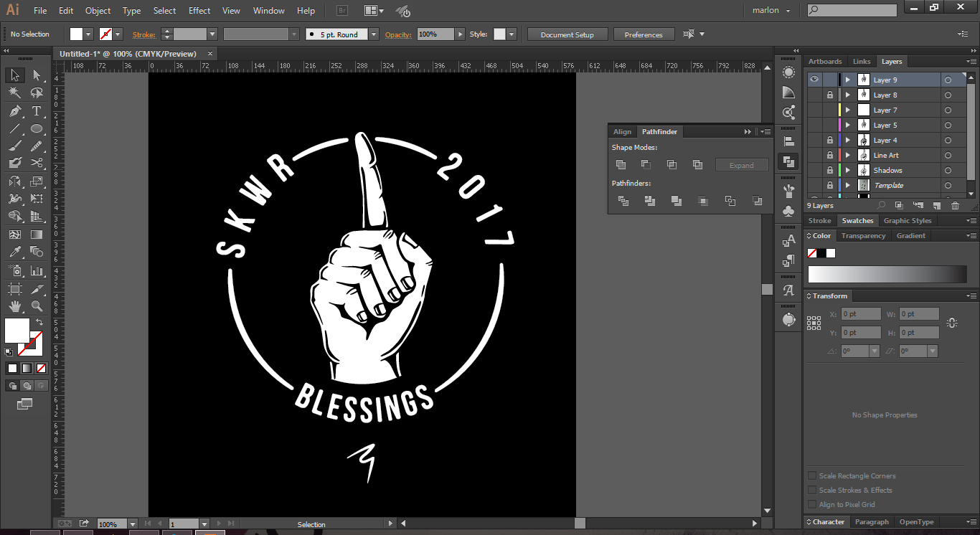Image resolution: width=980 pixels, height=535 pixels.
Task: Choose the Ellipse tool
Action: pyautogui.click(x=37, y=129)
